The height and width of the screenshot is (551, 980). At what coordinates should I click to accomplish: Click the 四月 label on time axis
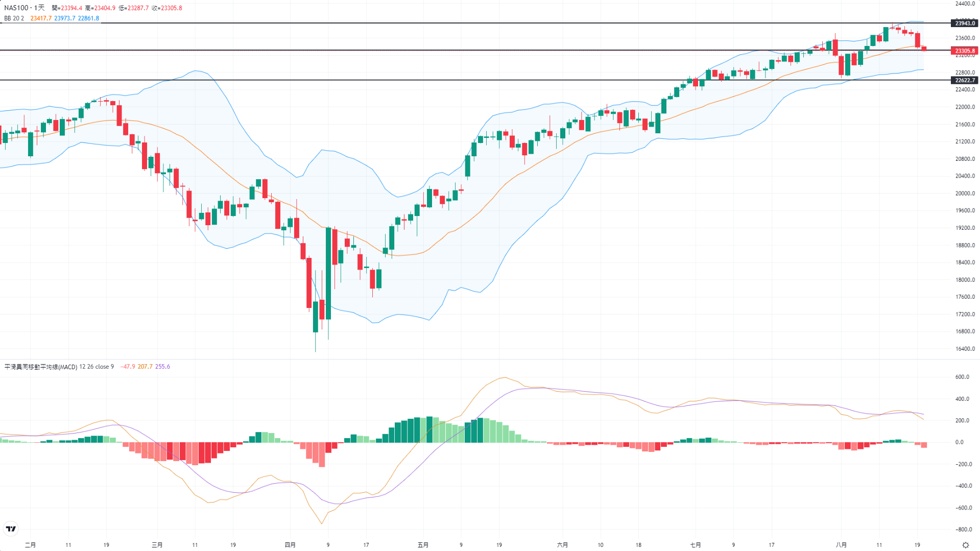point(290,545)
